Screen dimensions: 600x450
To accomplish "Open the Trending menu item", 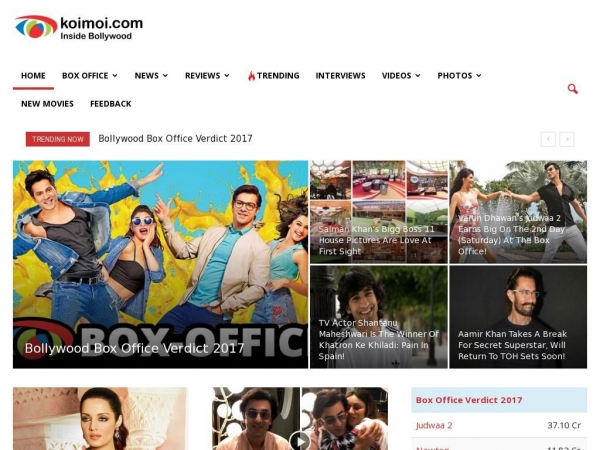I will [278, 76].
